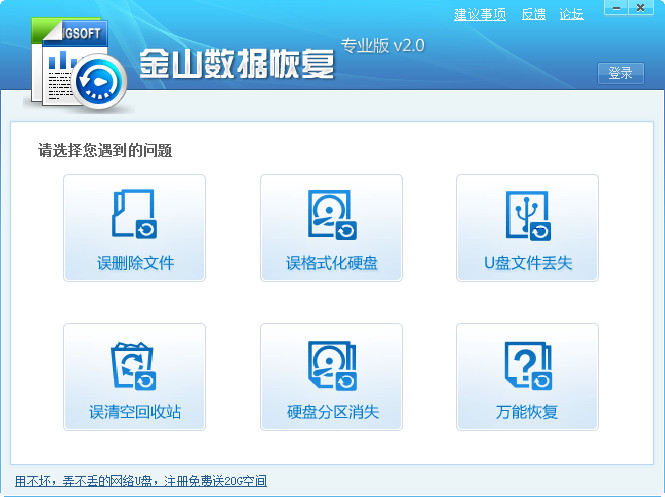
Task: Open the 误删除文件 recovery option
Action: coord(134,228)
